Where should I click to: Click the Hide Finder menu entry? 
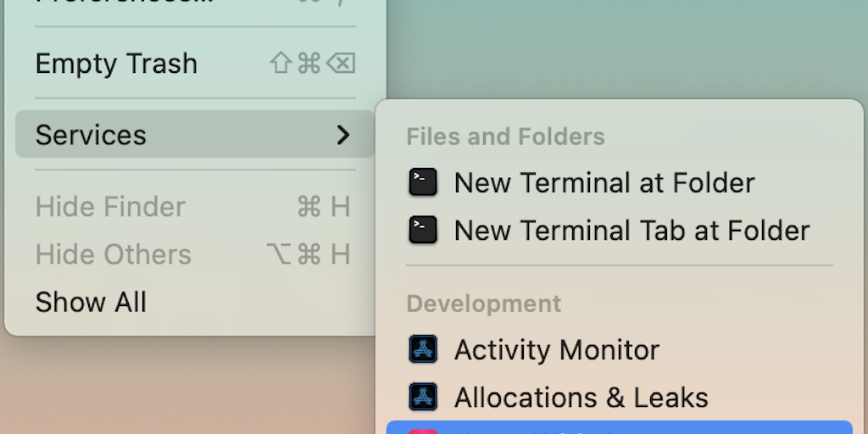click(x=110, y=207)
